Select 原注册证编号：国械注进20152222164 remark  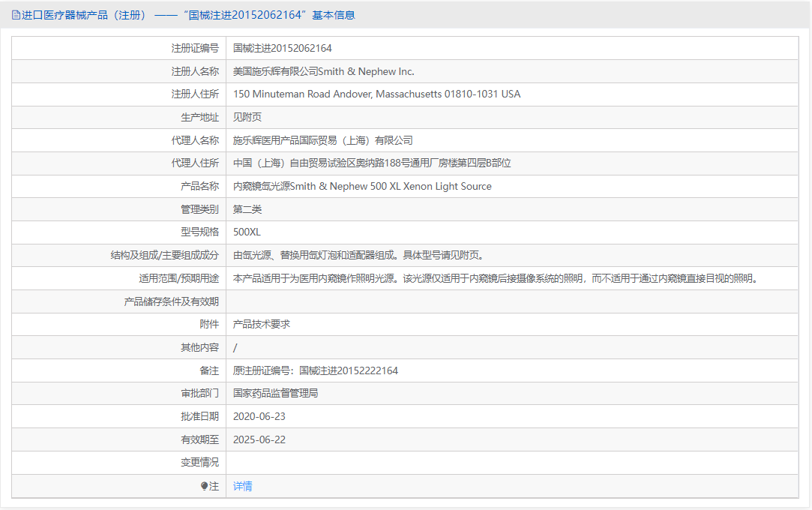316,370
